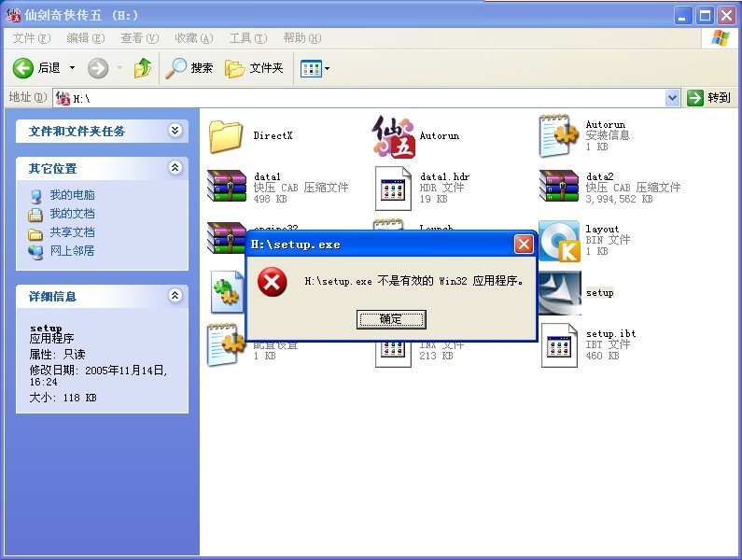Select the Autorun 仙五 application icon
The height and width of the screenshot is (560, 742).
tap(394, 136)
